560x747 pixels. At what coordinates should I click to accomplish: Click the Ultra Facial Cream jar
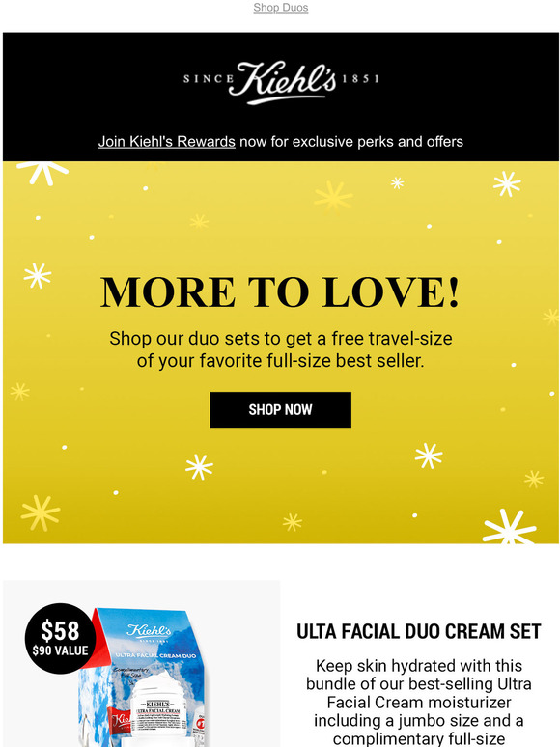tap(159, 708)
